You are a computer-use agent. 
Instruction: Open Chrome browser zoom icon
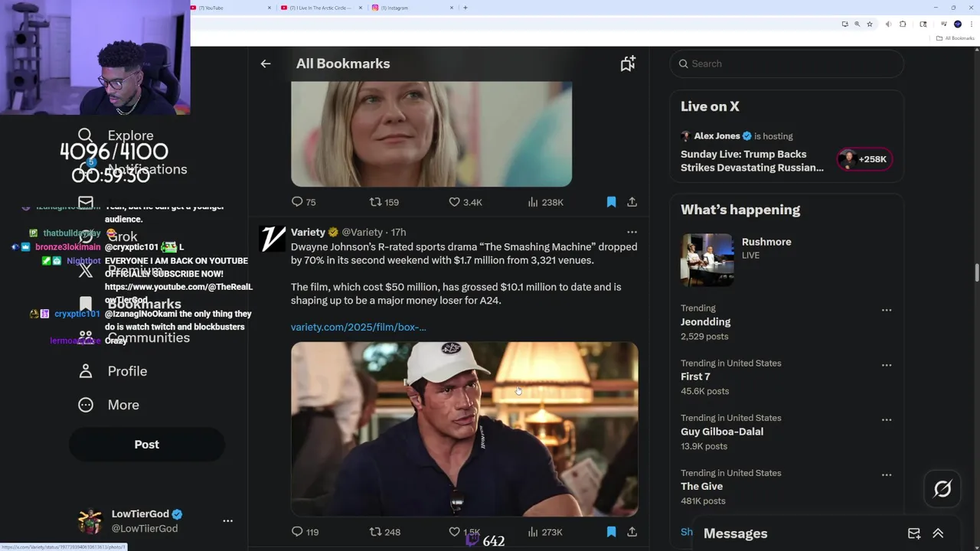tap(857, 24)
